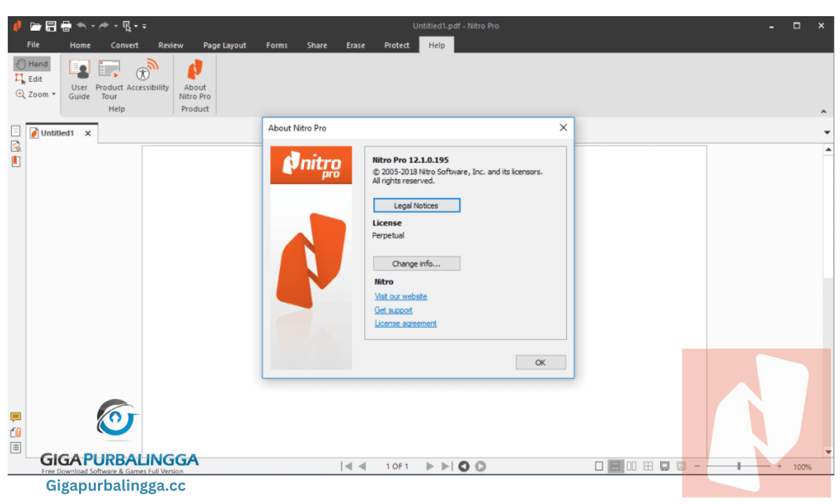Open the cursor tool dropdown arrow
The width and height of the screenshot is (840, 504).
[136, 27]
